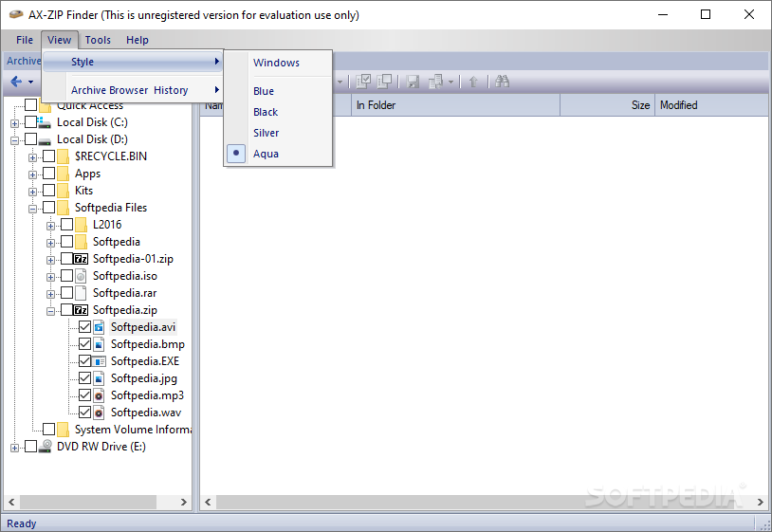Open the dropdown arrow beside the copy icon
The height and width of the screenshot is (532, 772).
coord(450,82)
